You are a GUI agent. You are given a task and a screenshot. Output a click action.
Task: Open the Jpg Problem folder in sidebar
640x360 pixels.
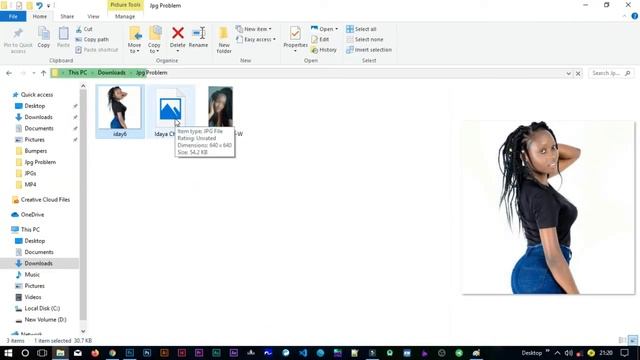(x=40, y=162)
